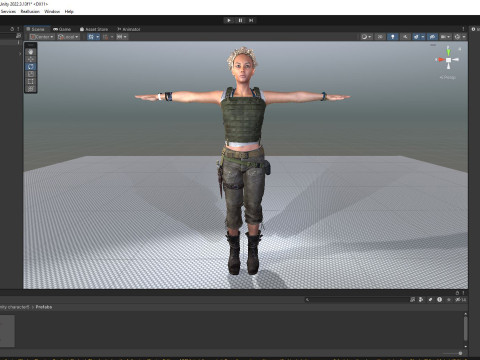Toggle hidden objects visibility in scene
Image resolution: width=480 pixels, height=360 pixels.
(432, 37)
